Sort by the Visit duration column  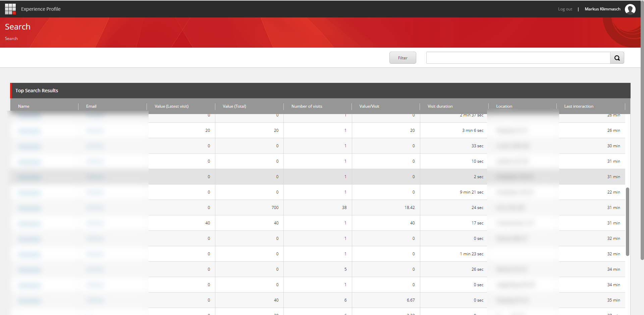[x=440, y=106]
